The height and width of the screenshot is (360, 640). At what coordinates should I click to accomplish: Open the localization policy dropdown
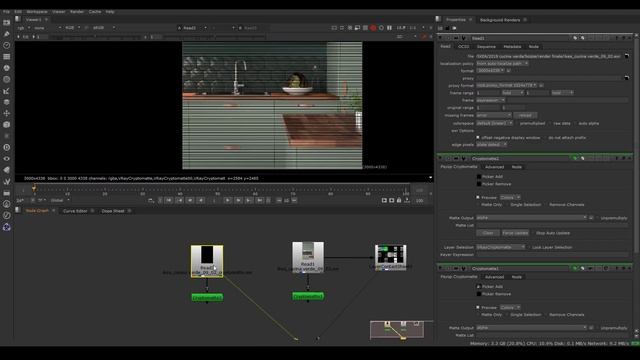pyautogui.click(x=502, y=63)
